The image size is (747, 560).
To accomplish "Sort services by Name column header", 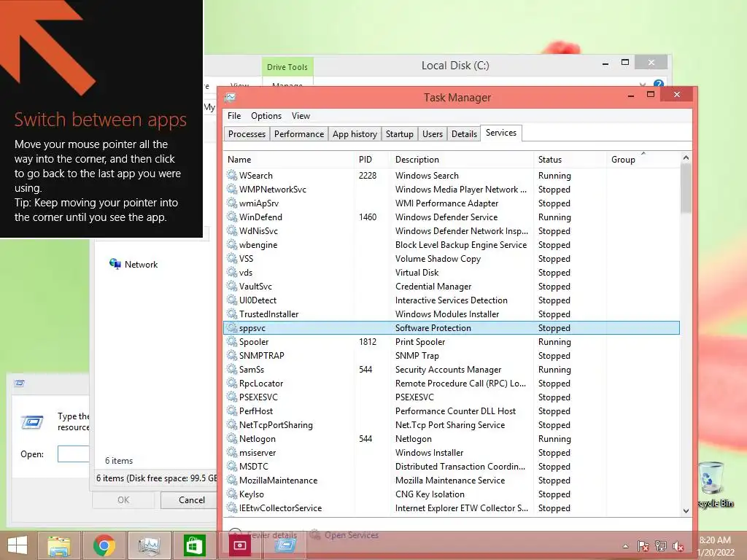I will (x=289, y=160).
